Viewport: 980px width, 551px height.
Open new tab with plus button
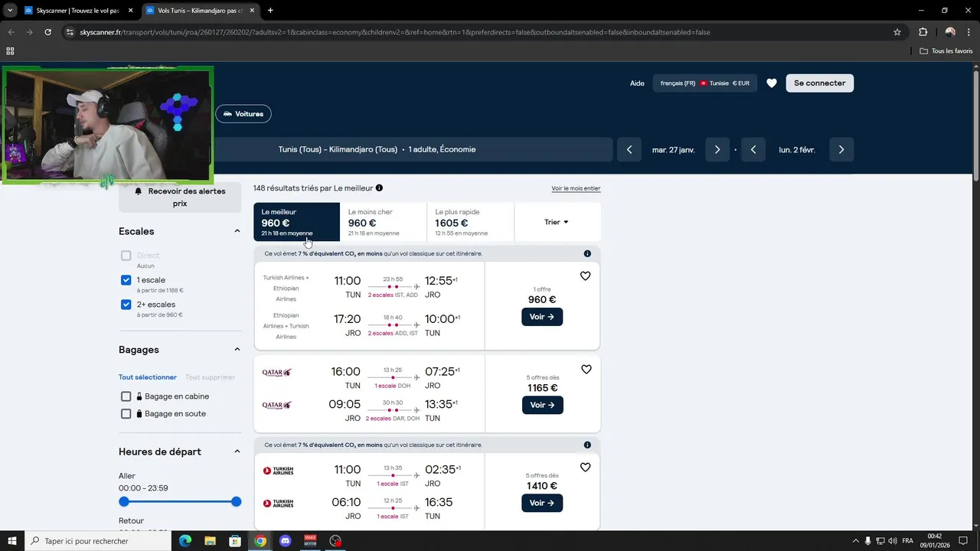270,11
